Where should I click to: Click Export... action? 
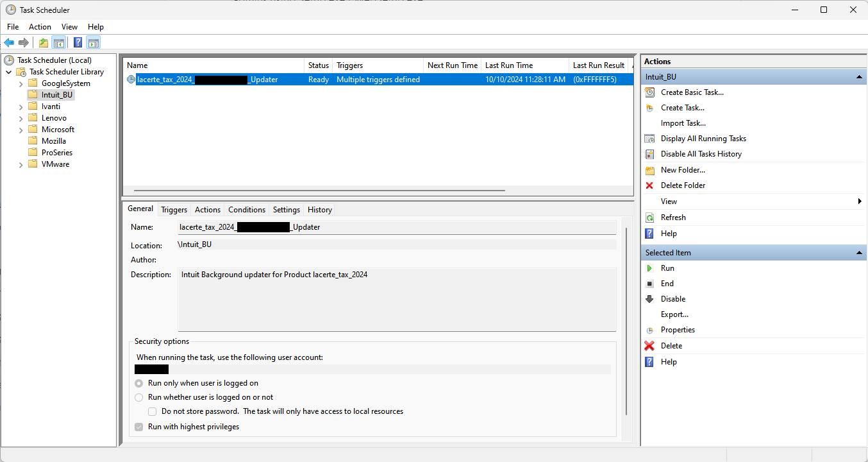coord(674,314)
